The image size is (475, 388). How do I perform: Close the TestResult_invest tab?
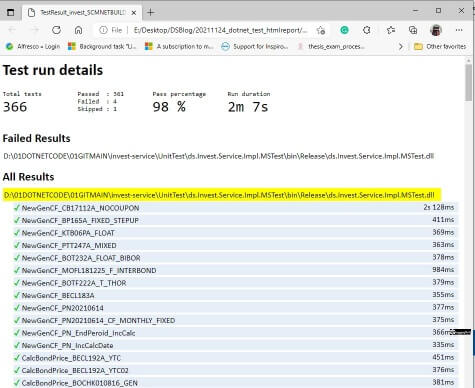point(134,13)
